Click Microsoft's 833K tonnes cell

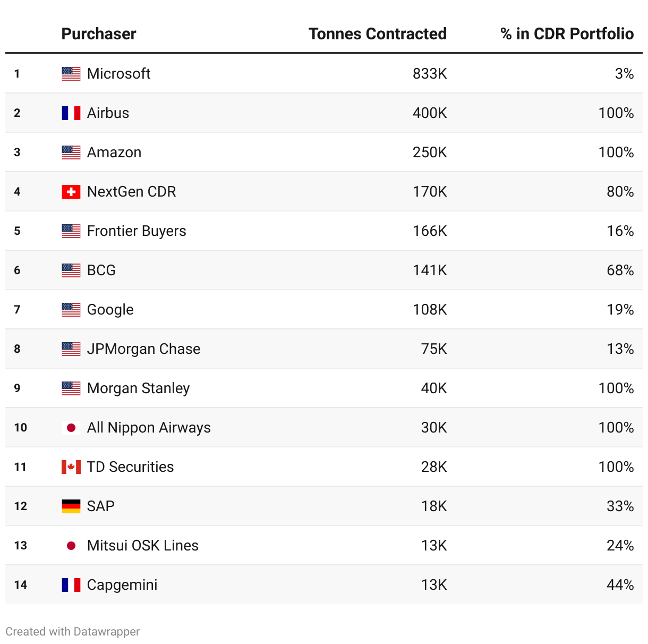pos(430,74)
